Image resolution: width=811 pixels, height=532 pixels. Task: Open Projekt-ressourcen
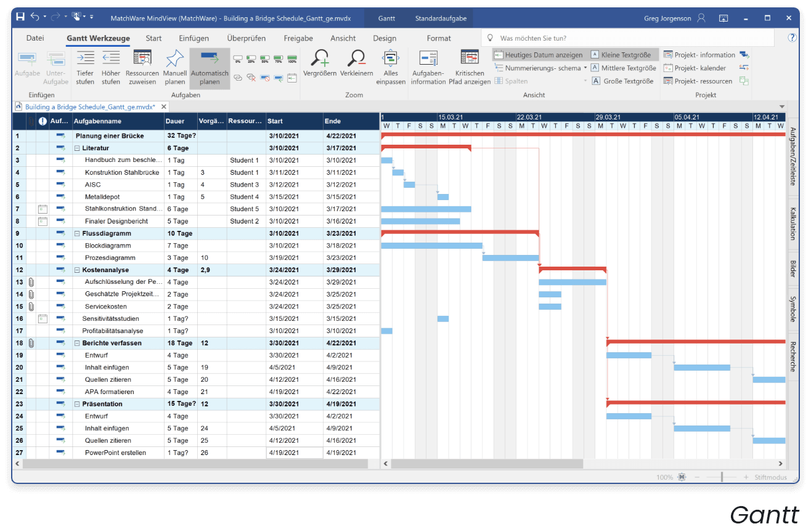point(698,81)
